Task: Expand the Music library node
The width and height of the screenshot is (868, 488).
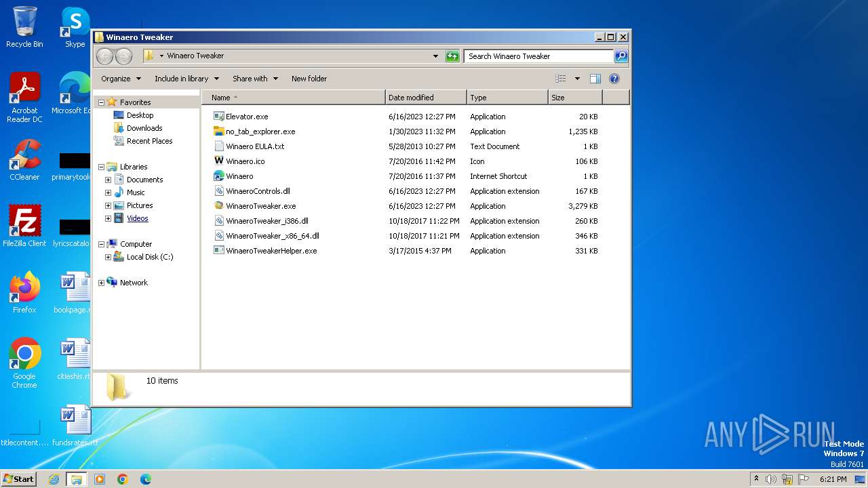Action: [108, 192]
